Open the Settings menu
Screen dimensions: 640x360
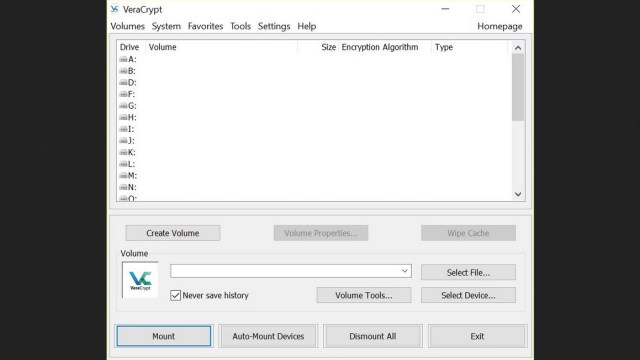tap(274, 26)
